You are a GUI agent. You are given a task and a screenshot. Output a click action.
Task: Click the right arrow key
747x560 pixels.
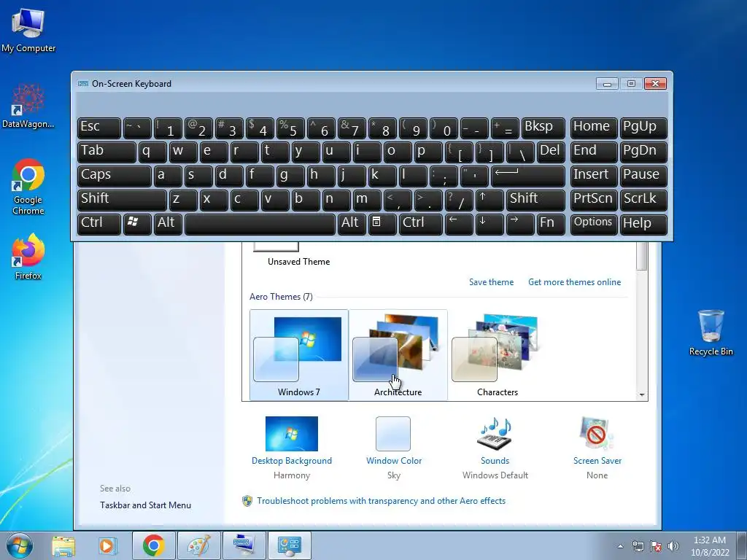[519, 224]
